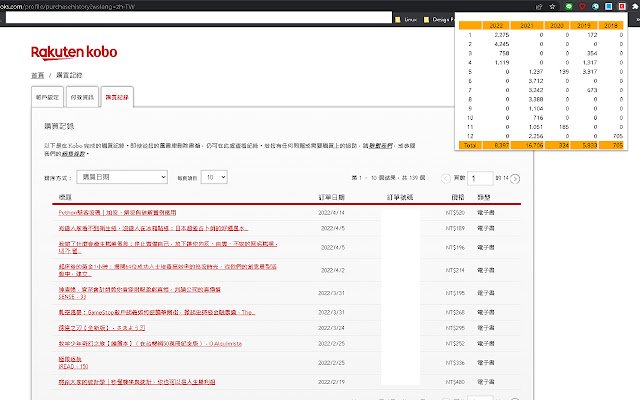Open the puzzle-piece Extensions menu
Viewport: 640px width, 400px height.
(636, 7)
